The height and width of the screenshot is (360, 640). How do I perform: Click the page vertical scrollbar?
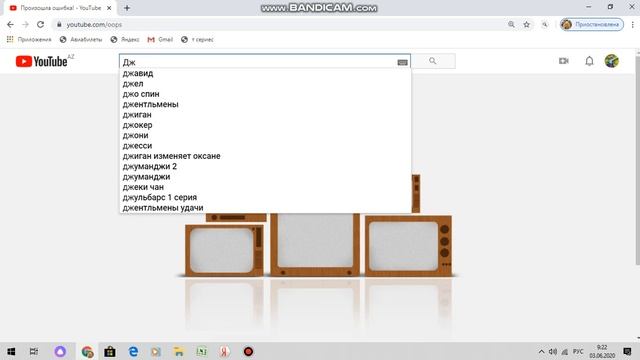pos(638,160)
